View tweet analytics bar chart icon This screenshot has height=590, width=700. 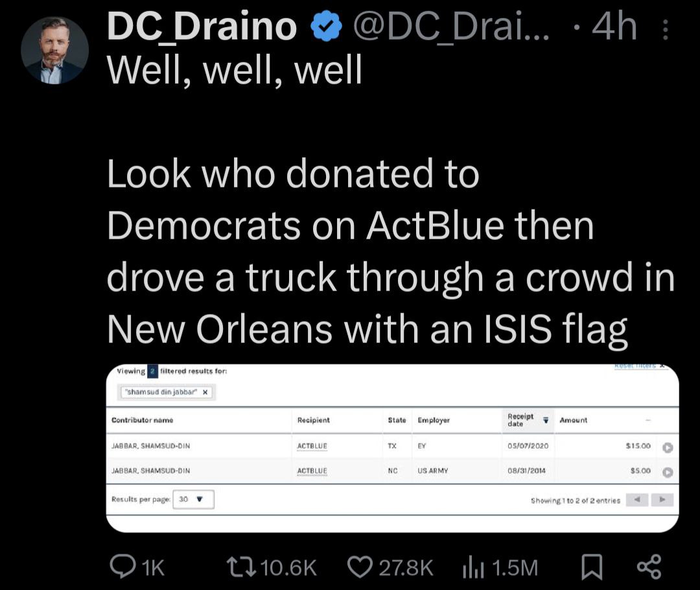(473, 567)
